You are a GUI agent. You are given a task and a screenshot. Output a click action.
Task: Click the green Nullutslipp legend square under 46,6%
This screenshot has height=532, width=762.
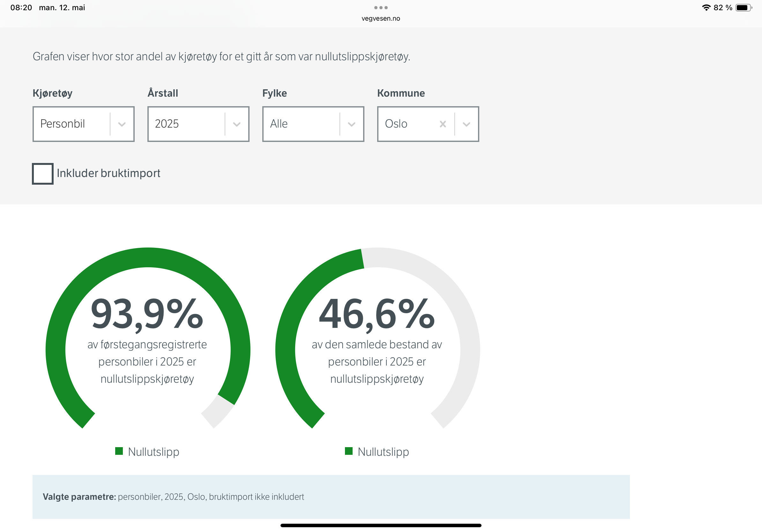[348, 451]
